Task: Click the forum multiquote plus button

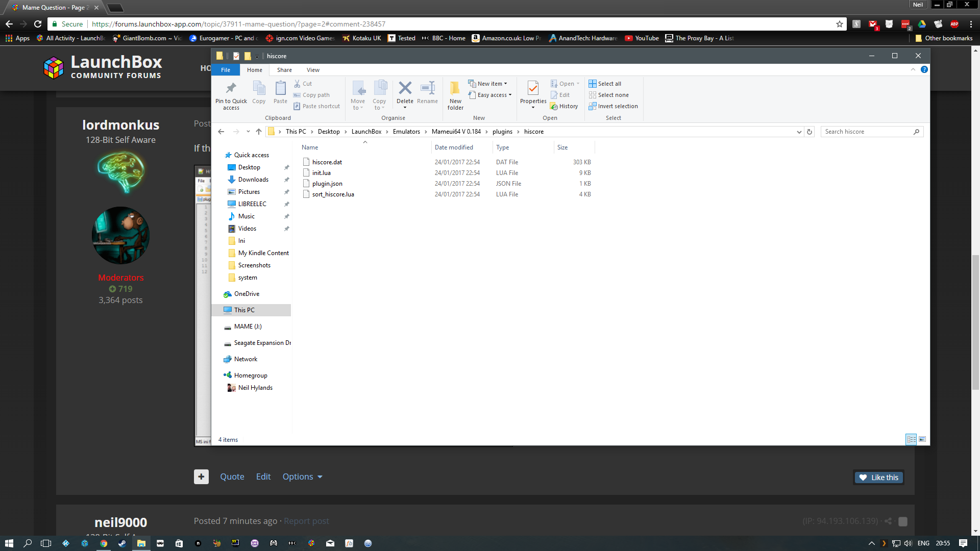Action: click(201, 477)
